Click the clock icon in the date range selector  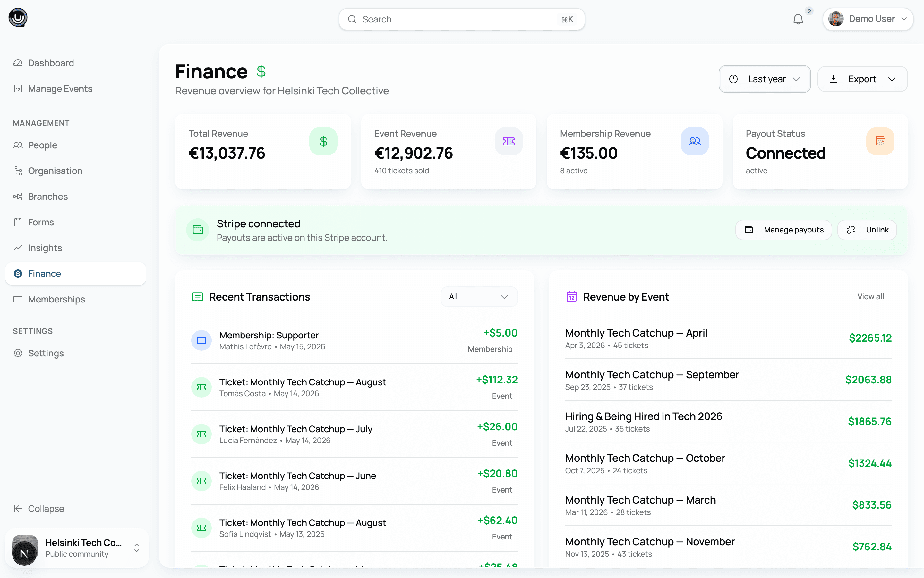tap(733, 79)
